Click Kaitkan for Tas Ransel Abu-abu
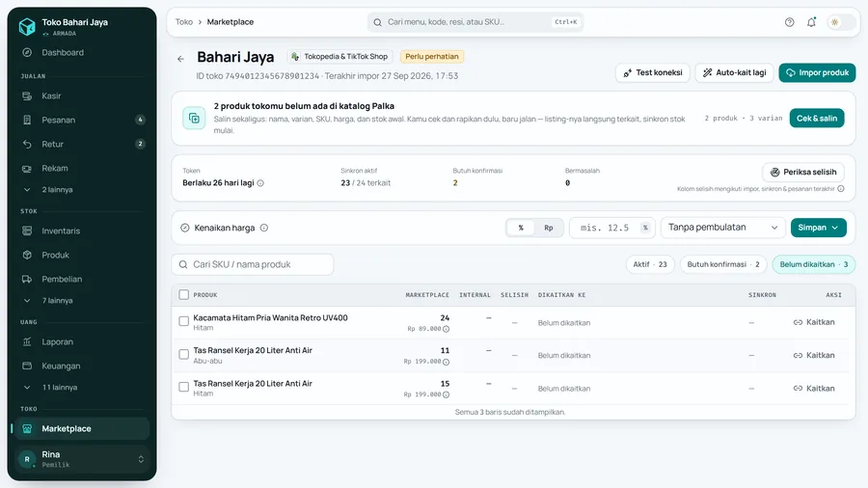The height and width of the screenshot is (488, 868). (814, 355)
